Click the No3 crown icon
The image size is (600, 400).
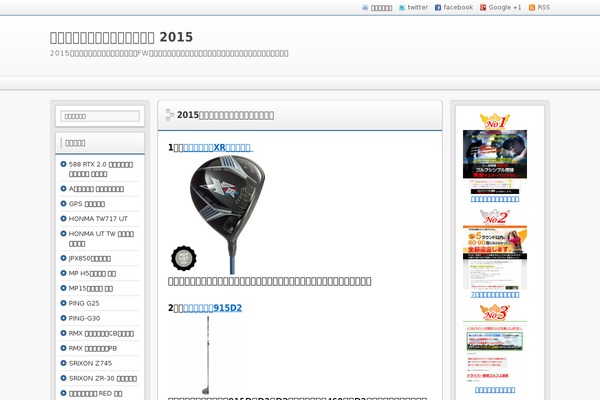[x=495, y=312]
